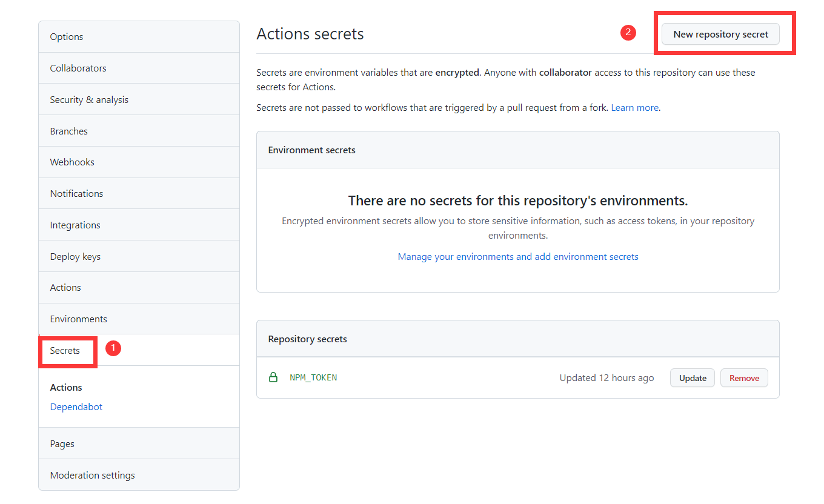824x504 pixels.
Task: Select Notifications in the sidebar
Action: pyautogui.click(x=139, y=193)
